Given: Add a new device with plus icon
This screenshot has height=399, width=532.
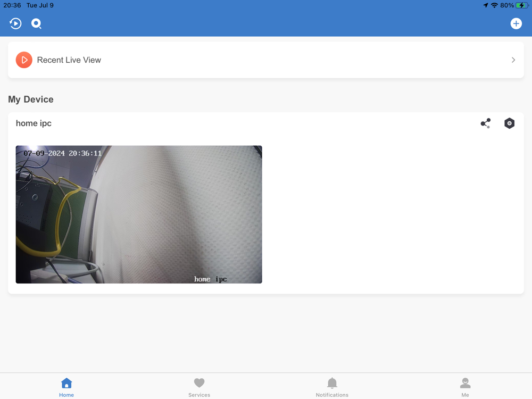Looking at the screenshot, I should tap(516, 23).
